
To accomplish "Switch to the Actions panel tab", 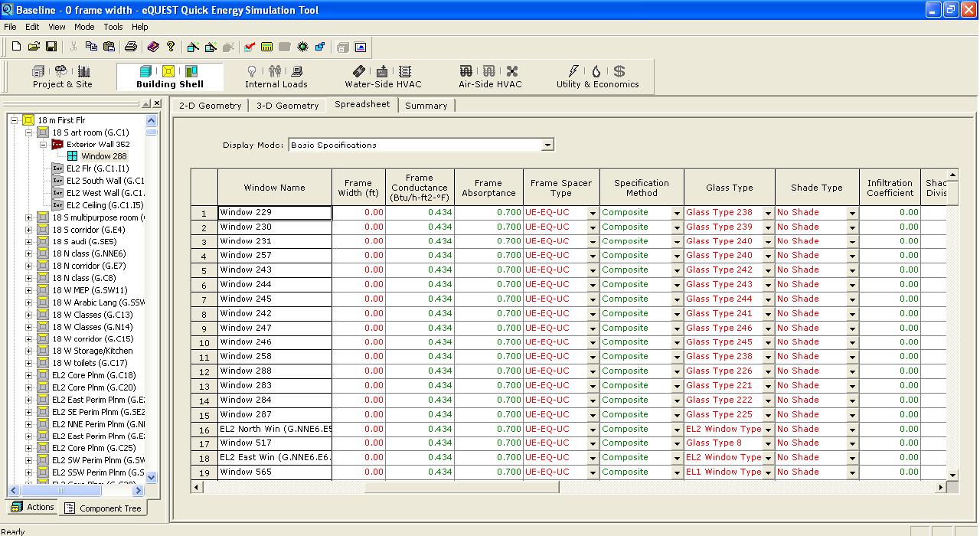I will 33,507.
